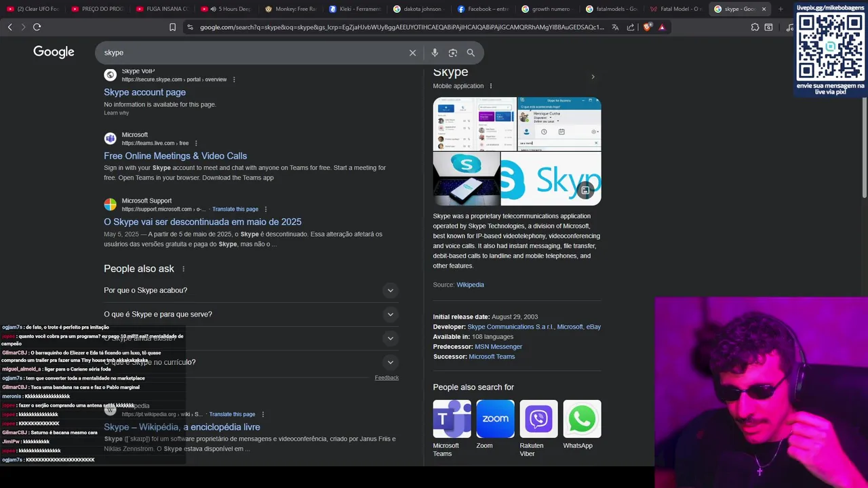
Task: Bookmark this page via the bookmark icon
Action: pyautogui.click(x=172, y=27)
